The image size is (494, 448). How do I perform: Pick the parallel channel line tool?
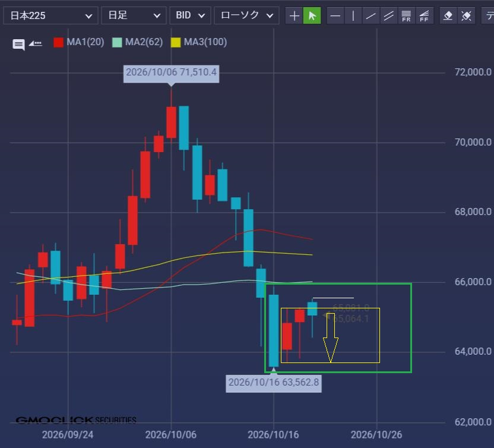point(388,15)
